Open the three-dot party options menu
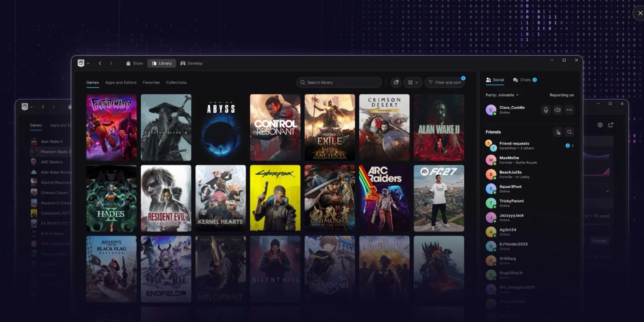Image resolution: width=644 pixels, height=322 pixels. pos(569,110)
